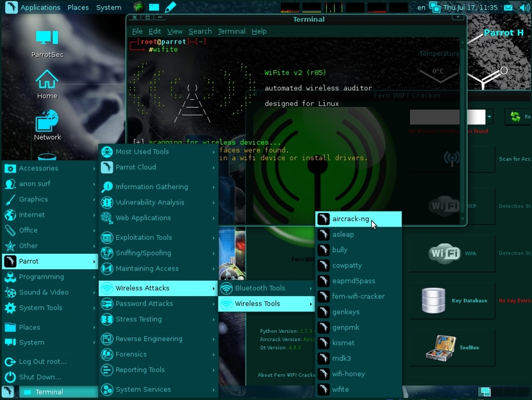Click the pencil icon in the top panel
Viewport: 532px width, 400px height.
coord(170,7)
